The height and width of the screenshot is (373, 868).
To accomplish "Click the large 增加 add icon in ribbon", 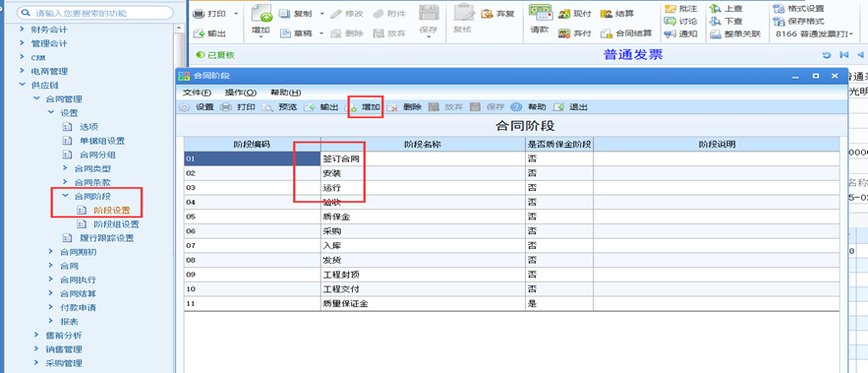I will point(260,14).
